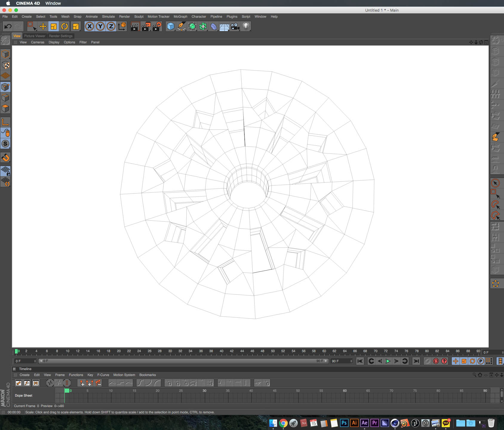This screenshot has width=504, height=430.
Task: Click the end frame 90 F field
Action: [x=342, y=361]
